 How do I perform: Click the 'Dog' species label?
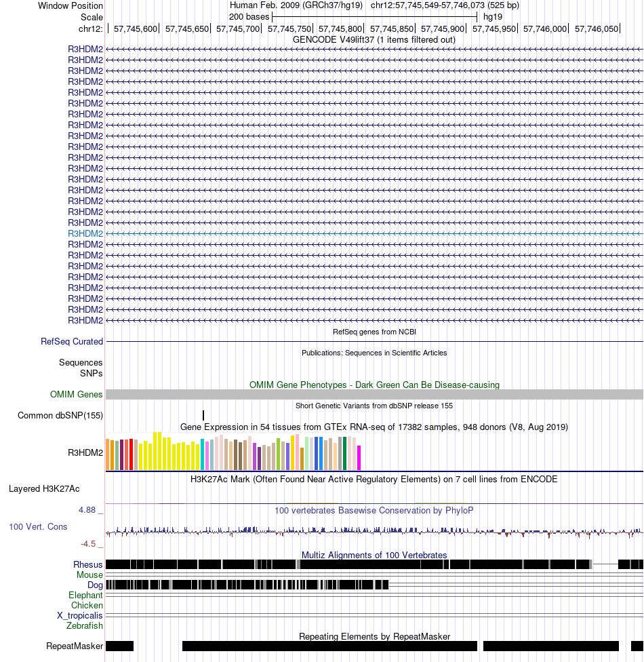coord(95,585)
